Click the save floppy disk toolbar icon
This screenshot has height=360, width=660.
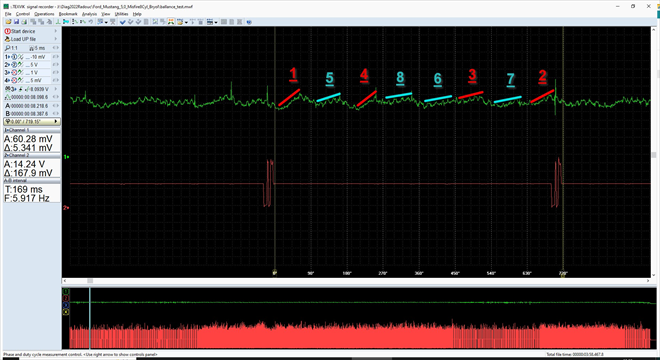point(16,22)
